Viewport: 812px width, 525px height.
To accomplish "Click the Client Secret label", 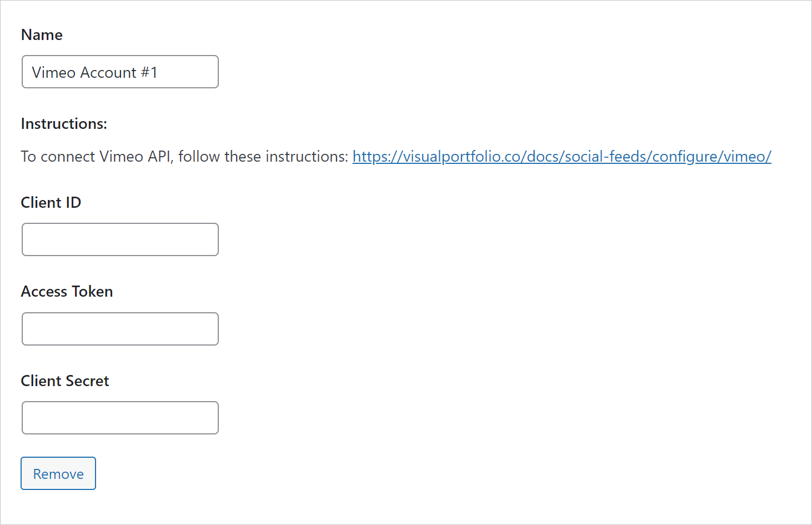I will pyautogui.click(x=65, y=381).
